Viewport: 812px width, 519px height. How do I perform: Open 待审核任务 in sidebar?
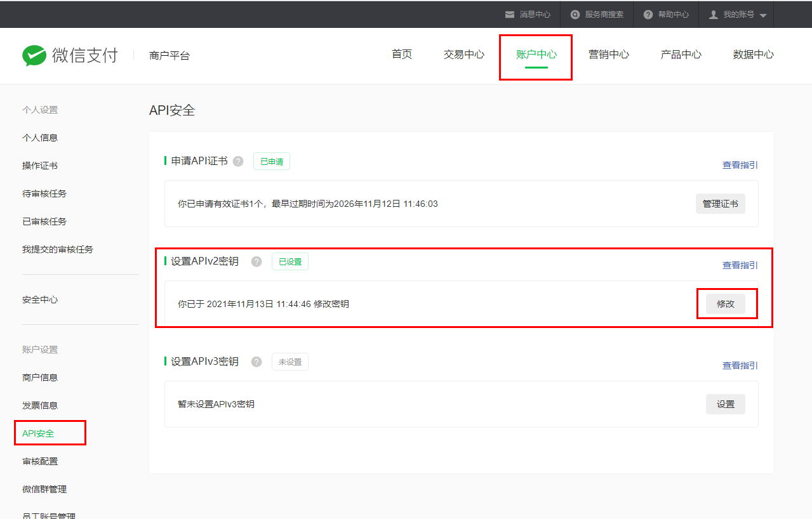tap(44, 194)
